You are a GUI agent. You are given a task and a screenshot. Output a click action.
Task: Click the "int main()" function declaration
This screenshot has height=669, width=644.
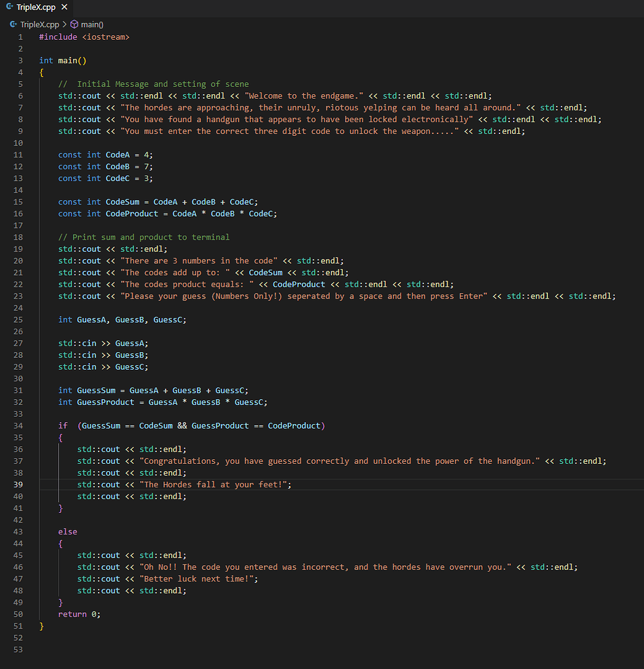(x=63, y=60)
